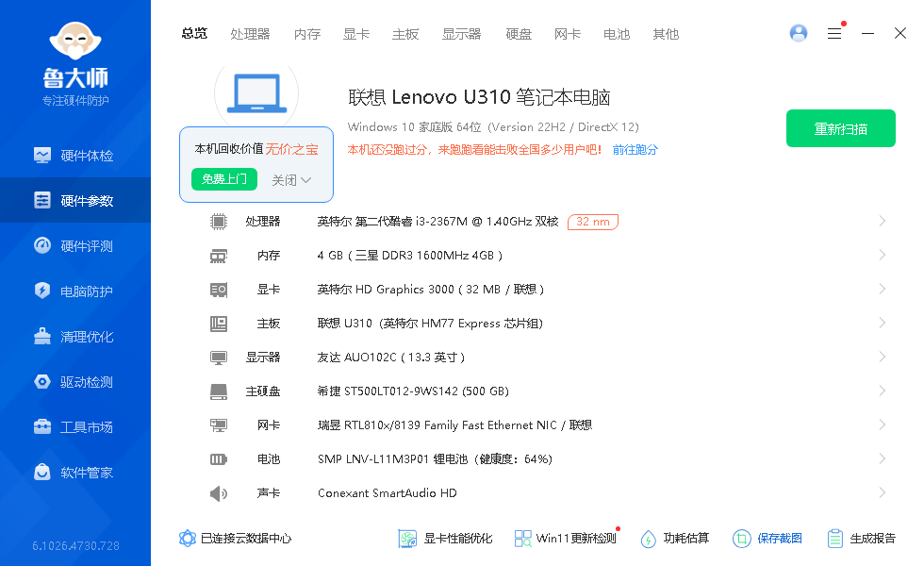This screenshot has height=566, width=924.
Task: Click the 硬件体检 monitor icon in sidebar
Action: pos(42,155)
